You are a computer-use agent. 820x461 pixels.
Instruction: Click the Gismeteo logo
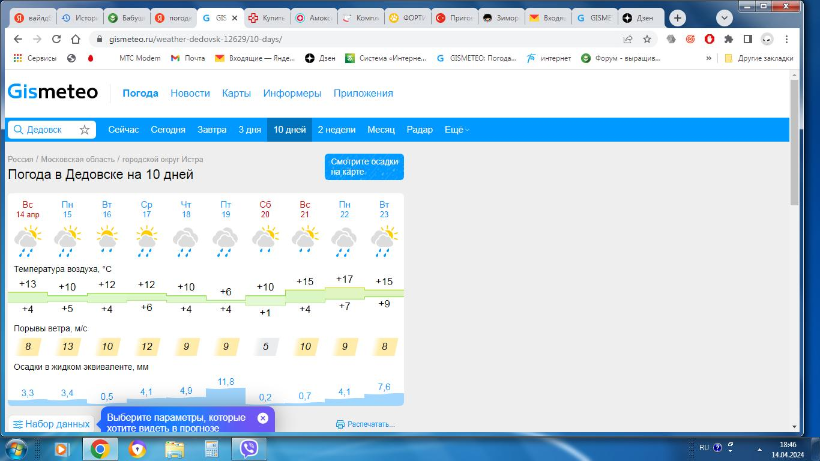pyautogui.click(x=53, y=92)
